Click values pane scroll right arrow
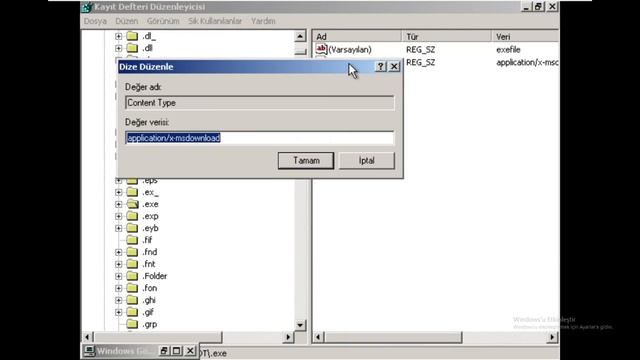This screenshot has height=360, width=640. (x=552, y=337)
